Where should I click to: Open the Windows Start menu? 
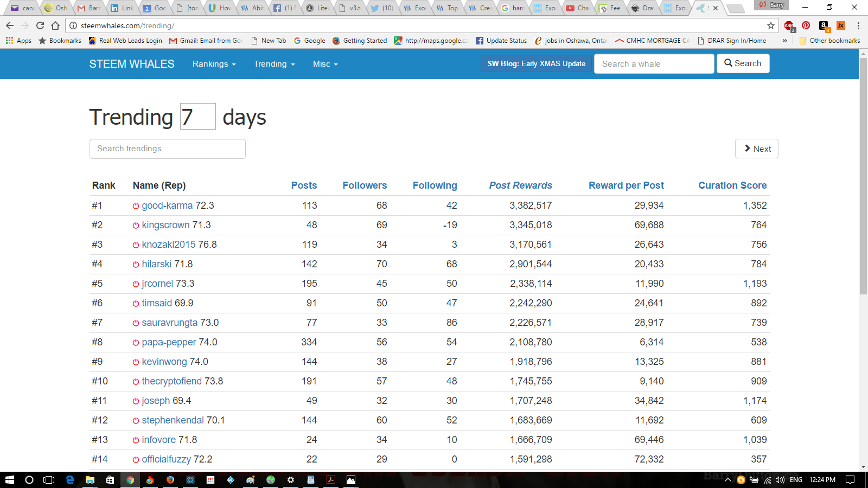[9, 480]
